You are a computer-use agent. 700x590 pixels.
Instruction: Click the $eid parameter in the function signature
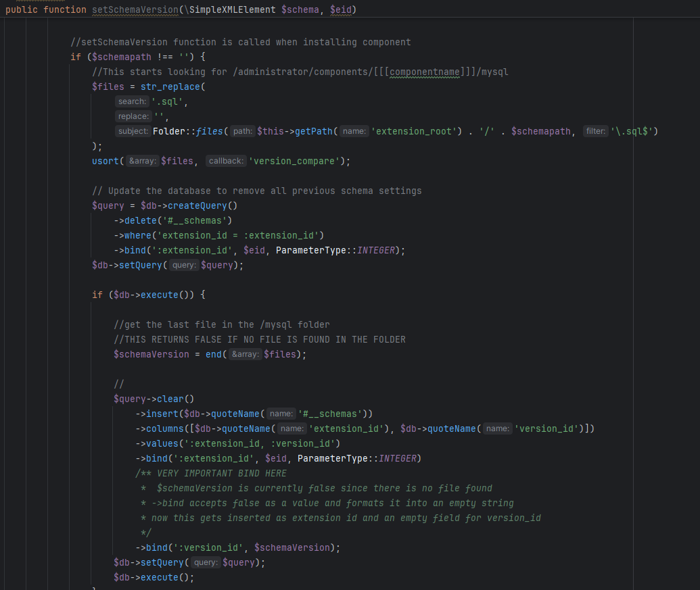(341, 10)
